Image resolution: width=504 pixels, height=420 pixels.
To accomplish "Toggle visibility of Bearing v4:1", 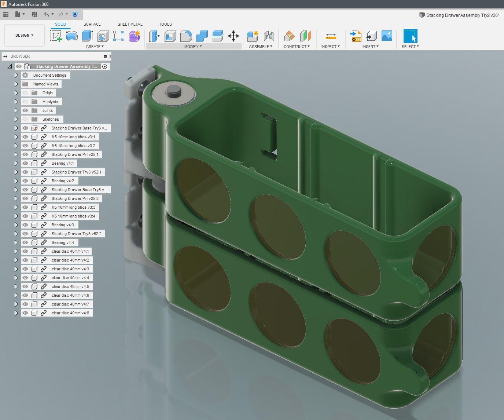I will [25, 163].
